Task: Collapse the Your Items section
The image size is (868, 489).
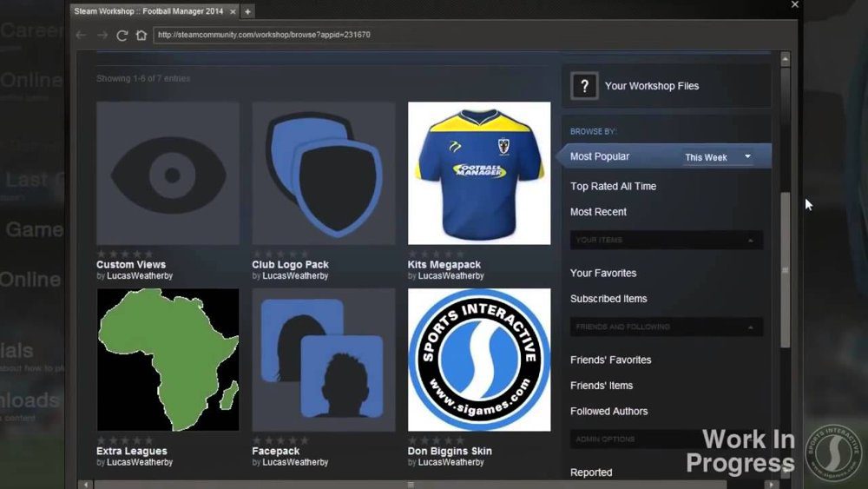Action: coord(667,240)
